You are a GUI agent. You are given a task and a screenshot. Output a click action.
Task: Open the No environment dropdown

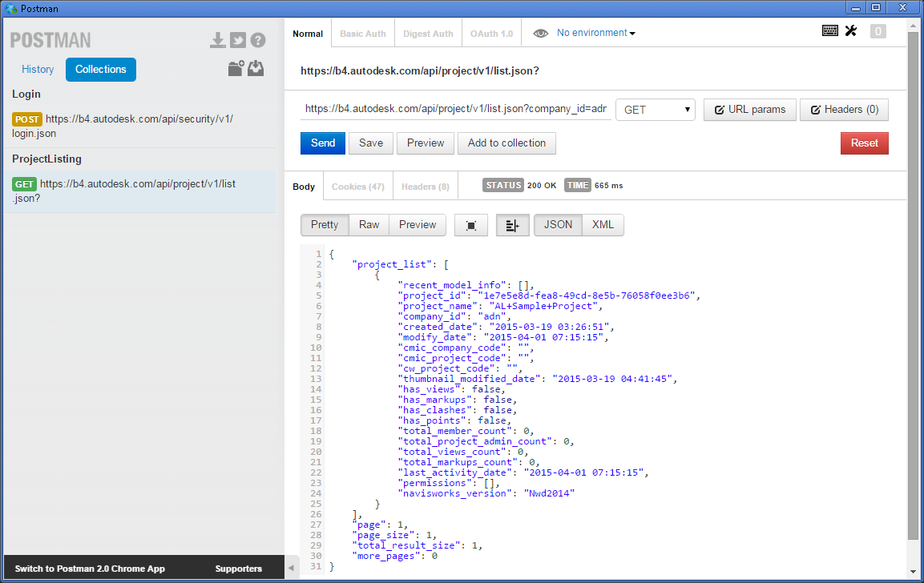595,33
